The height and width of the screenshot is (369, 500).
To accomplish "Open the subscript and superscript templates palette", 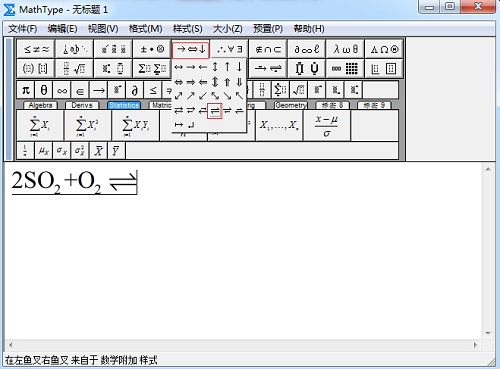I will (113, 69).
